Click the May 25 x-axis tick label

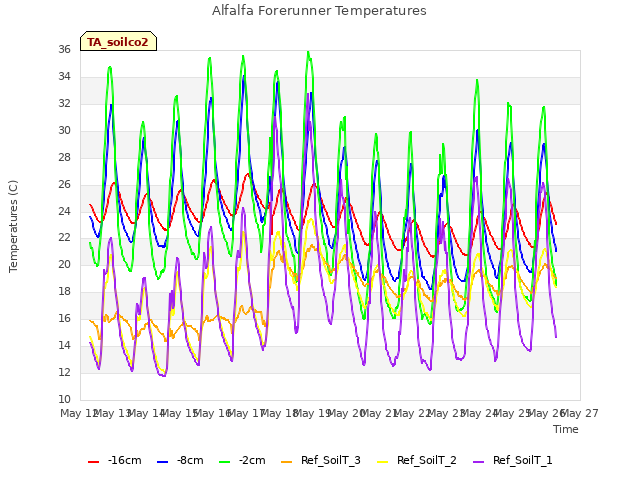(513, 413)
